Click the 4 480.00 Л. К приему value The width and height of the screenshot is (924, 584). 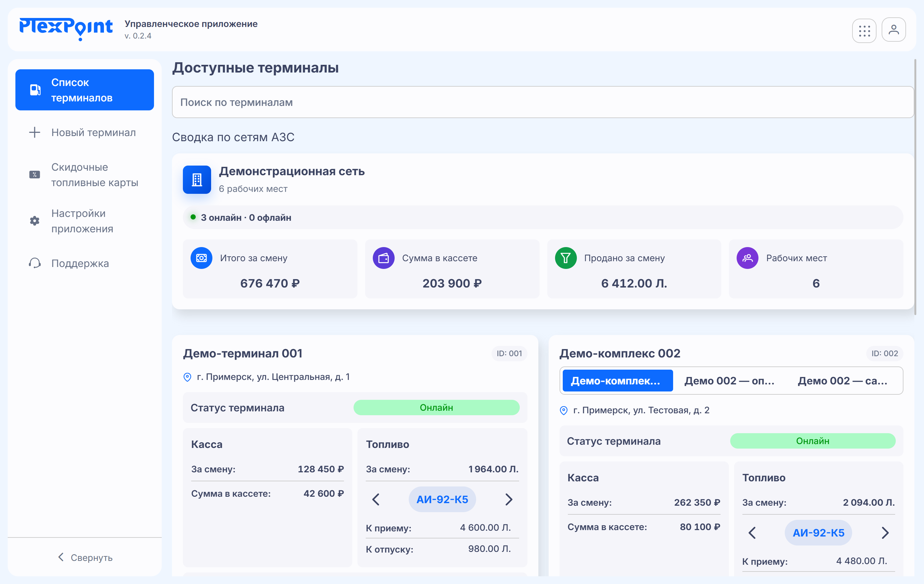pyautogui.click(x=862, y=561)
